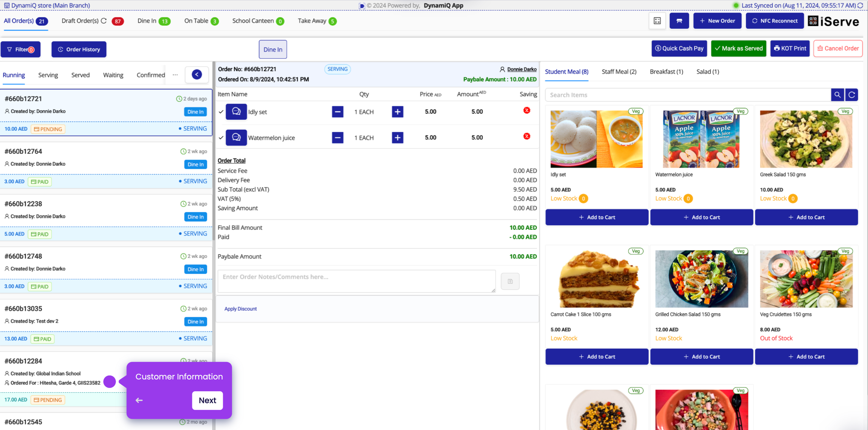Screen dimensions: 868x430
Task: Increase Idly set quantity with plus button
Action: (x=397, y=112)
